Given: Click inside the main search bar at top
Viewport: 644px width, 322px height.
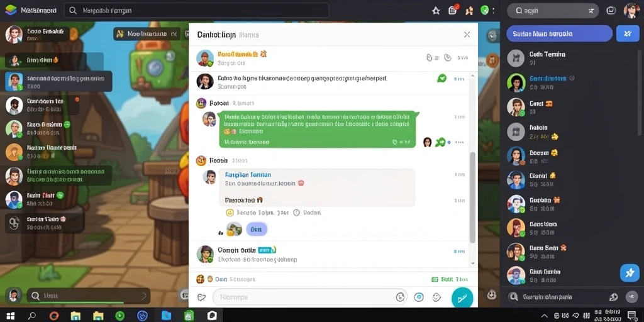Looking at the screenshot, I should (196, 11).
